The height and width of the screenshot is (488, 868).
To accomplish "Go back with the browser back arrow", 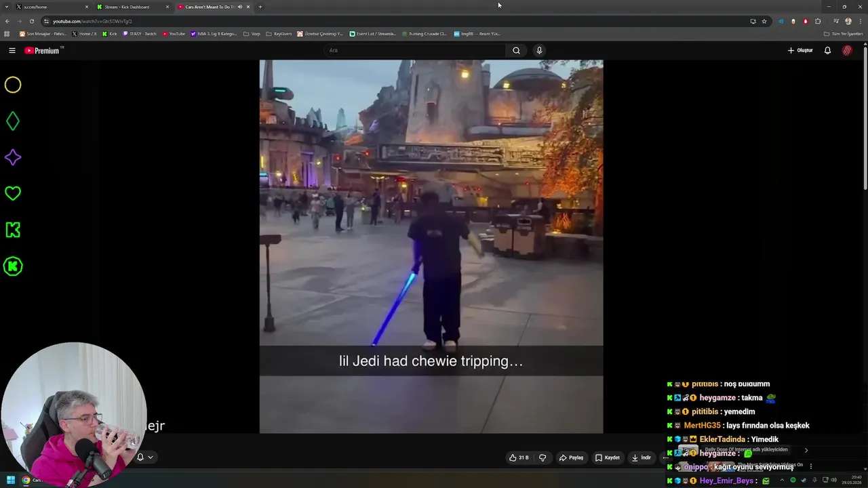I will [x=7, y=21].
